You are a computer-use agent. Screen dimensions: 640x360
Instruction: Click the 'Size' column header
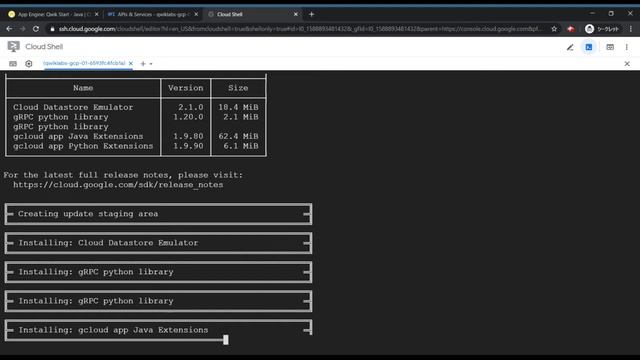[238, 88]
